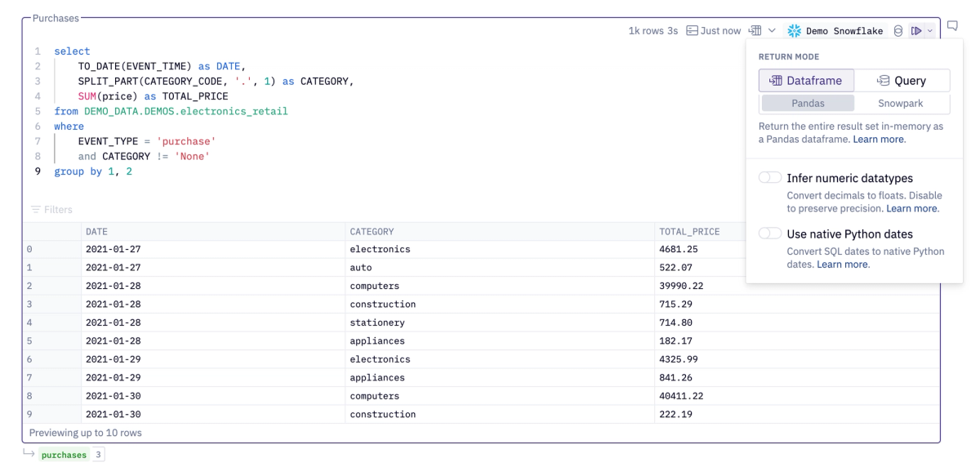Image resolution: width=980 pixels, height=467 pixels.
Task: Click the cell with value 4325.99
Action: 796,359
